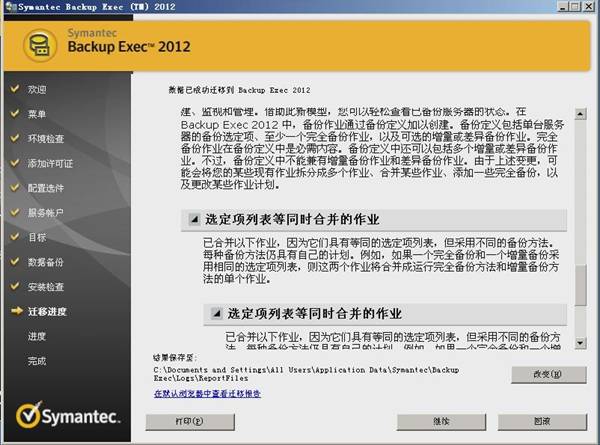Click the checkmark icon beside 数据备份

coord(13,262)
